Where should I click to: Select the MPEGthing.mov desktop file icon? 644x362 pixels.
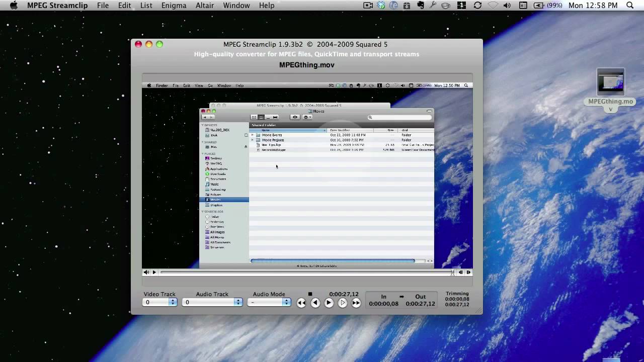pos(611,81)
